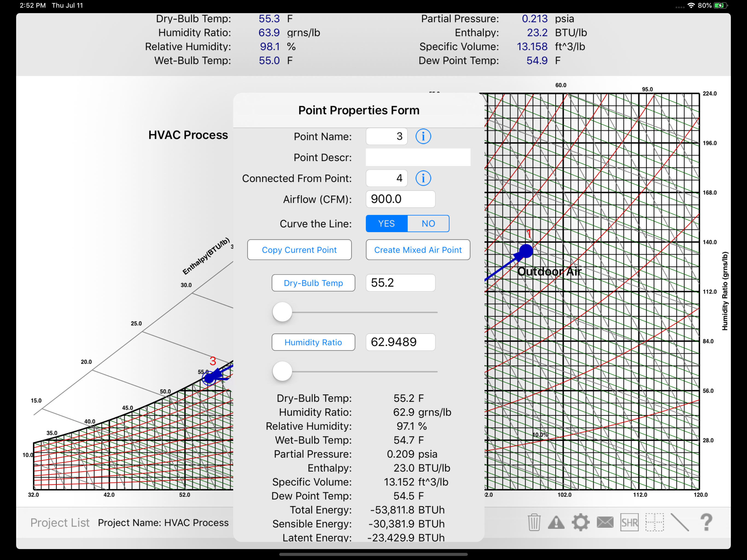The image size is (747, 560).
Task: Open the Dry-Bulb Temp property selector
Action: [313, 283]
